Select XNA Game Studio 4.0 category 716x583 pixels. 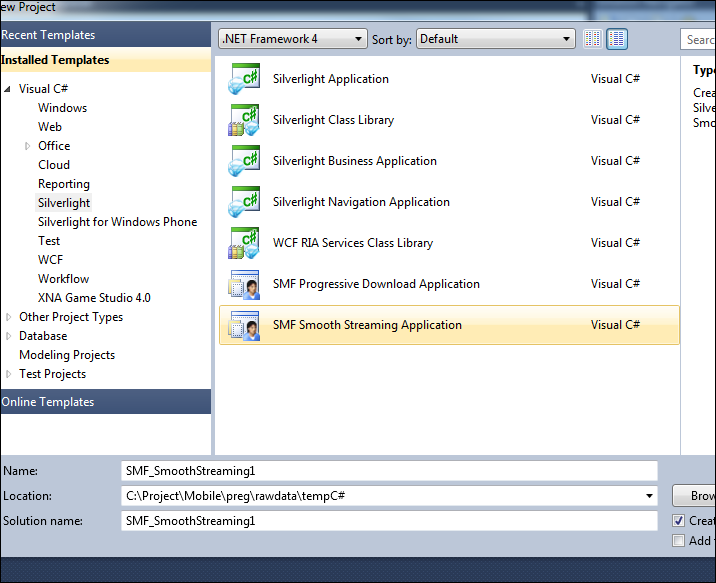94,298
